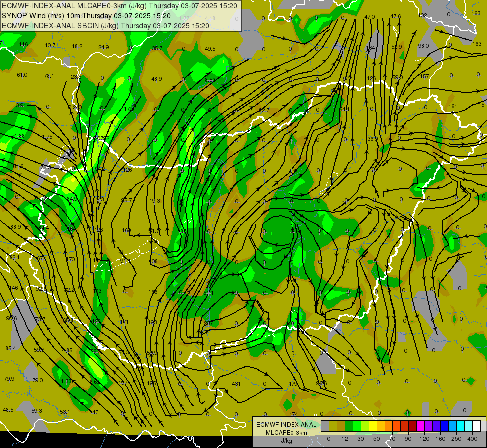Click the map value 85.4

tap(11, 348)
